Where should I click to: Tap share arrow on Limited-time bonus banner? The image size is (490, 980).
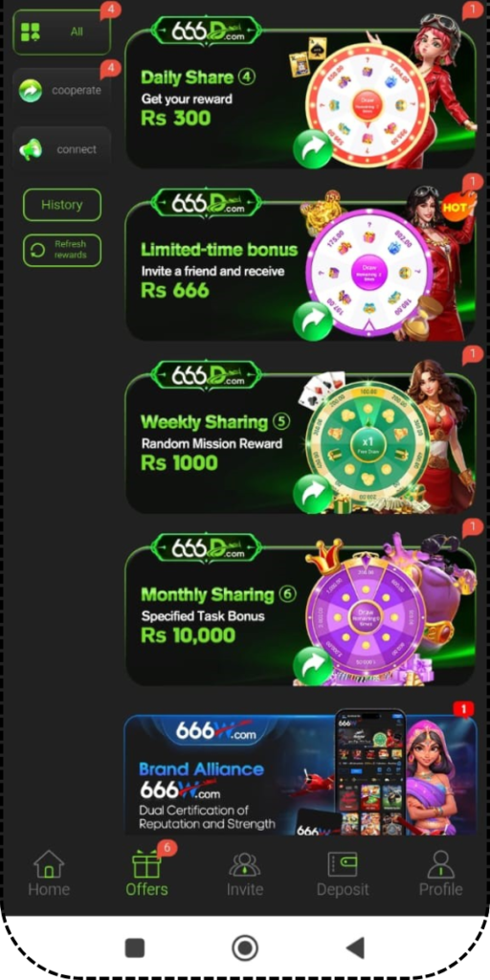(313, 322)
